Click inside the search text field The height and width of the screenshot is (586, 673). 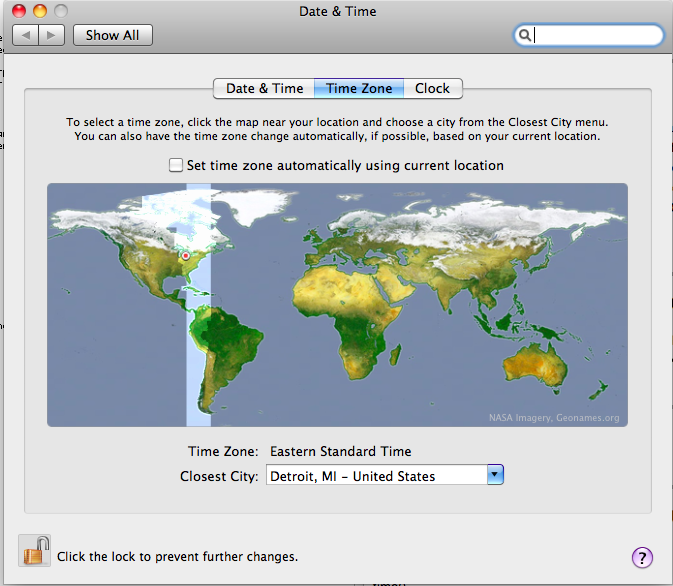(x=595, y=35)
